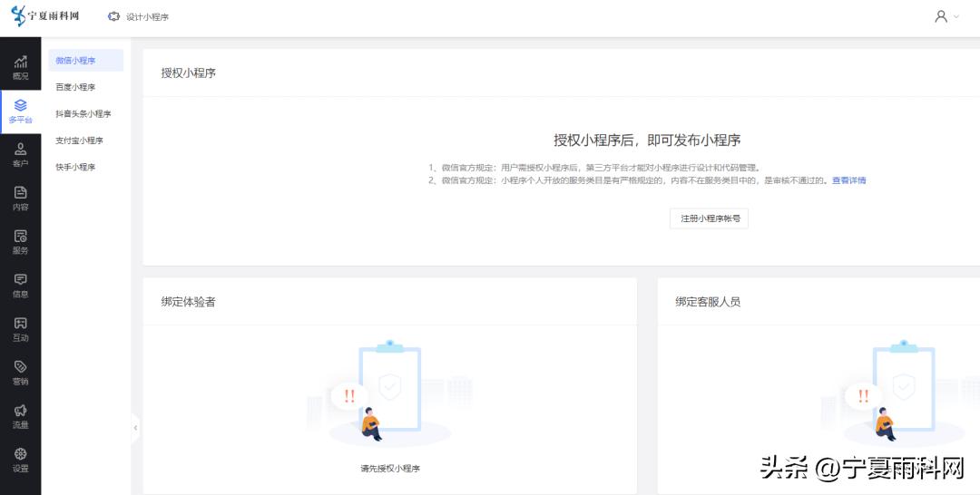Click the 注册小程序帐号 button
980x495 pixels.
[x=709, y=218]
